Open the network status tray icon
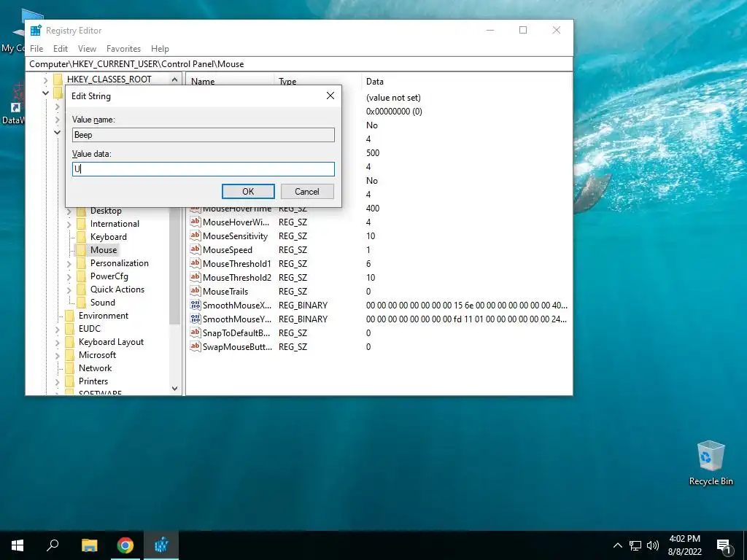 [635, 545]
